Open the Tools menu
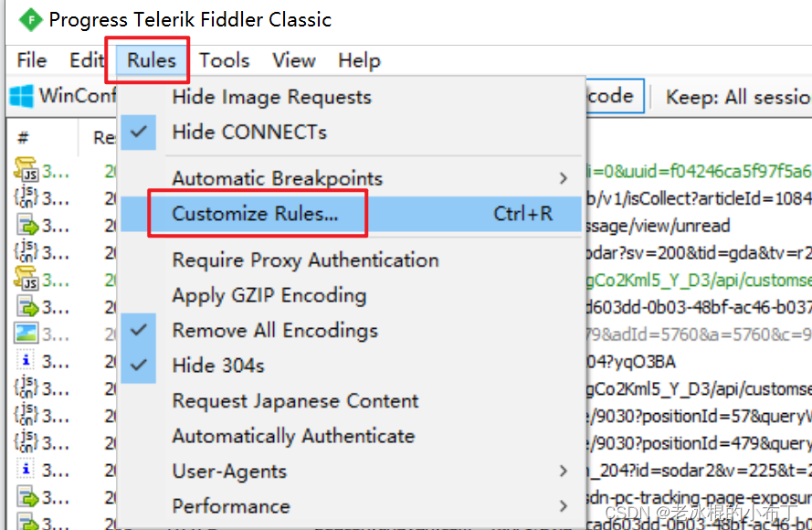The image size is (812, 530). 224,60
